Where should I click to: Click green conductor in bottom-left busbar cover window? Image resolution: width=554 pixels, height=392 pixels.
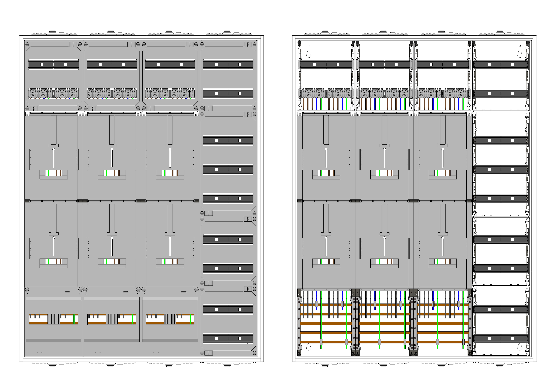coord(74,319)
